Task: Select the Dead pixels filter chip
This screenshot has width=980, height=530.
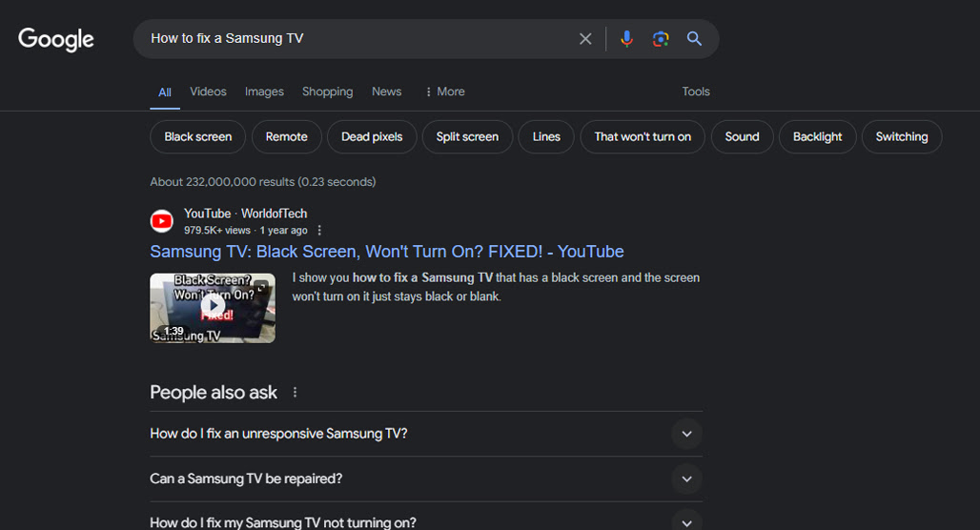Action: (372, 137)
